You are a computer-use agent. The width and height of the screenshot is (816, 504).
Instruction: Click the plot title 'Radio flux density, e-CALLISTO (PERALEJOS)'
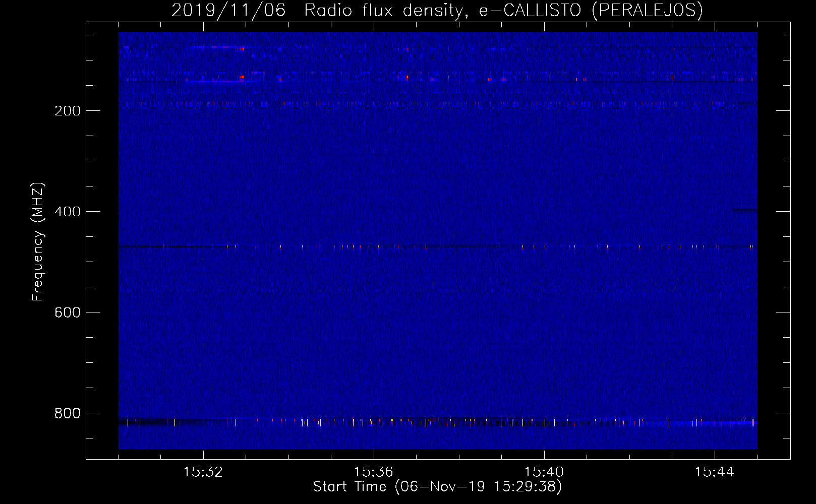click(503, 11)
